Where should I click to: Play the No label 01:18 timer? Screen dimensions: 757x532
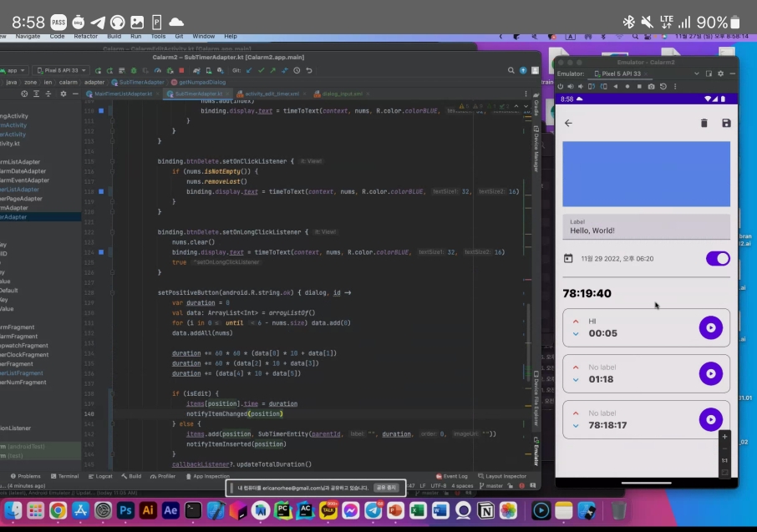pyautogui.click(x=711, y=373)
